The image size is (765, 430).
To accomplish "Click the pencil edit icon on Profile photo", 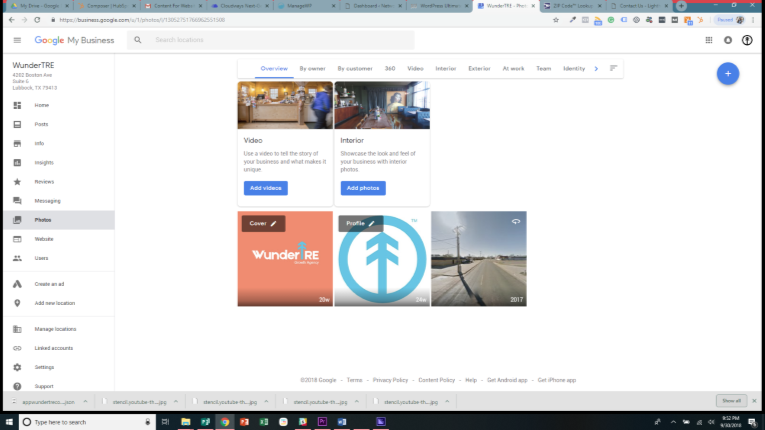I will pyautogui.click(x=371, y=224).
